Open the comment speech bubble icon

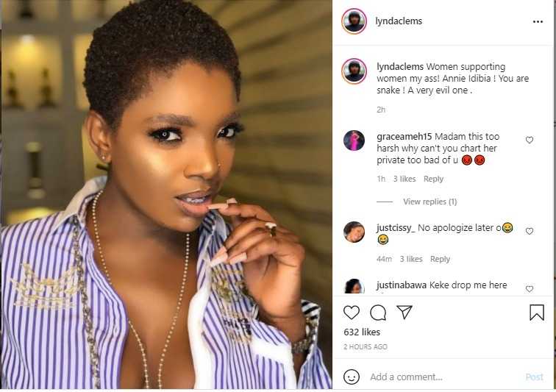[x=378, y=313]
